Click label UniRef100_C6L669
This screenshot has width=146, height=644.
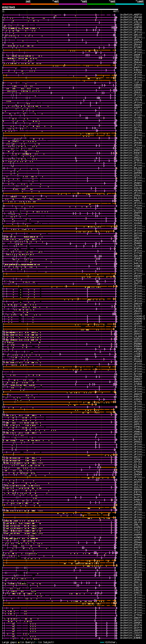[131, 336]
